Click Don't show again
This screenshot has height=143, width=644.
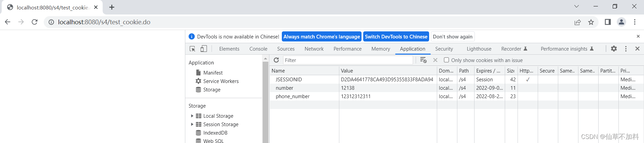(453, 36)
